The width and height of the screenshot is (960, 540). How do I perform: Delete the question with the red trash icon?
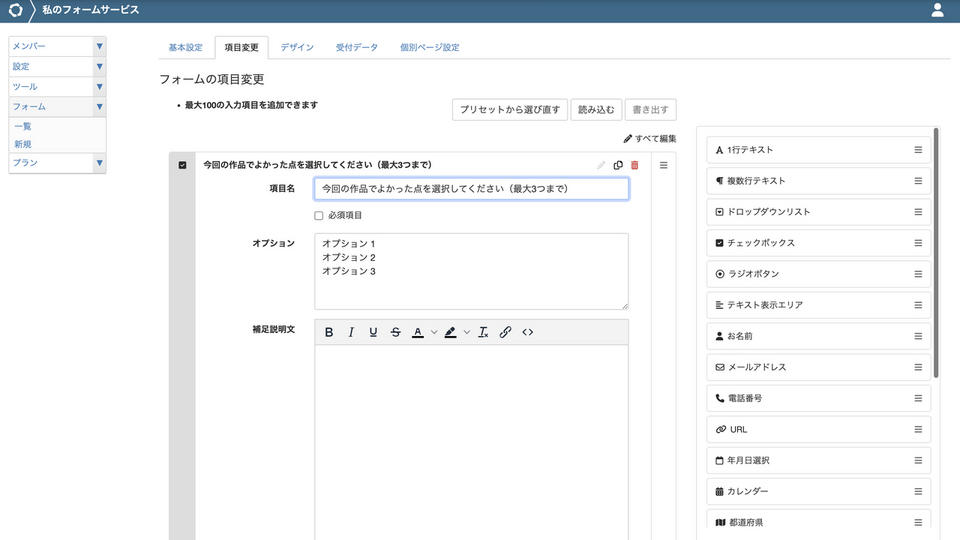pos(635,165)
